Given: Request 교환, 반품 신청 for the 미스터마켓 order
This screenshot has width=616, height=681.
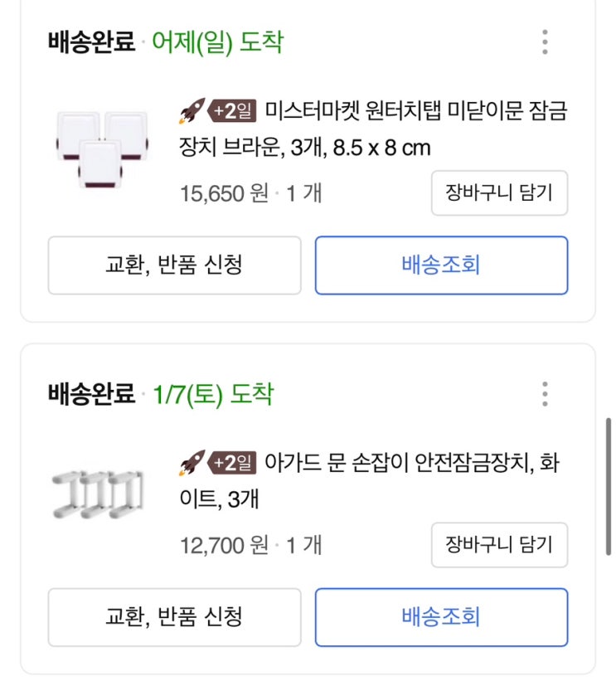Looking at the screenshot, I should (x=174, y=265).
